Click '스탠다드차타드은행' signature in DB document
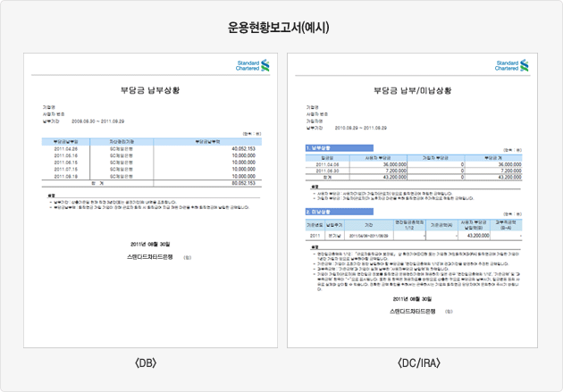 click(x=150, y=257)
